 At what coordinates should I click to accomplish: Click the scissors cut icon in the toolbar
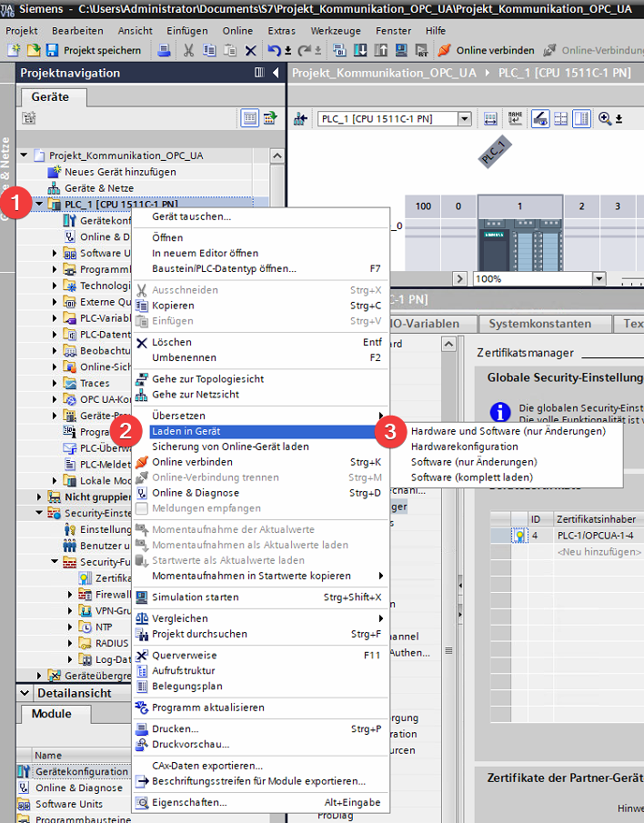pos(188,50)
